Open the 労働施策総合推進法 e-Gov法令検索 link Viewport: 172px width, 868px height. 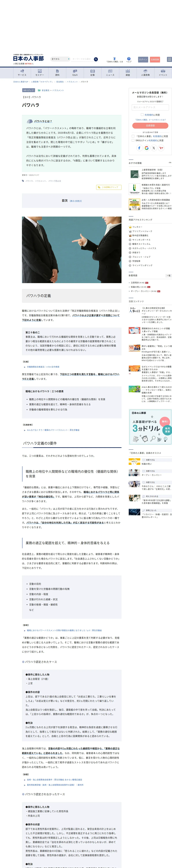pos(43,367)
